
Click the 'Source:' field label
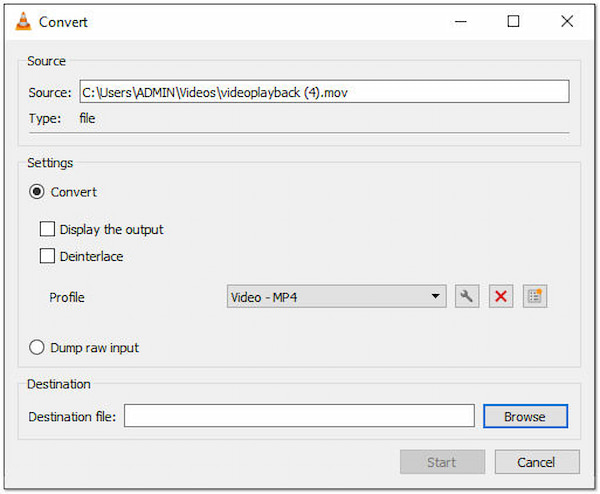coord(50,92)
